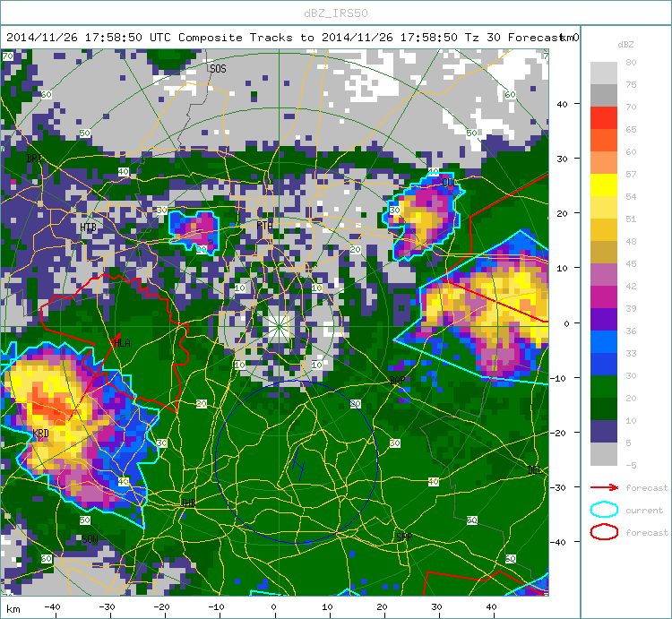The height and width of the screenshot is (619, 672).
Task: Click the red forecast arrow legend icon
Action: coord(604,487)
